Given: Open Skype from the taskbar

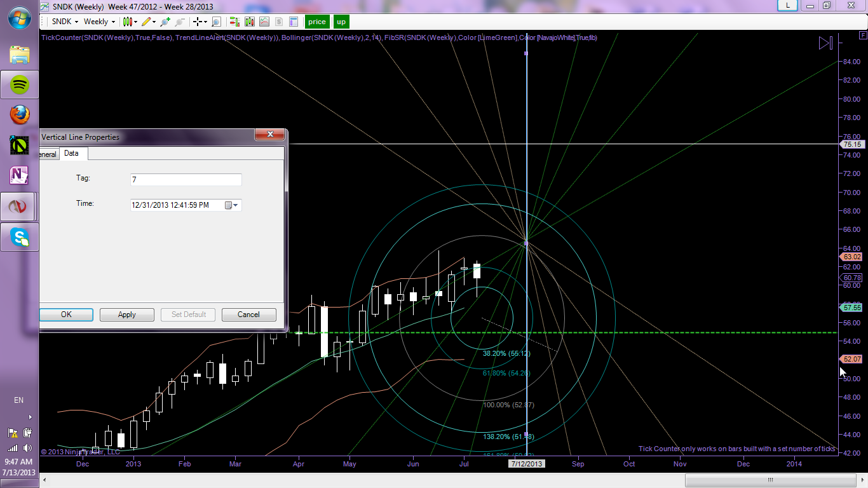Looking at the screenshot, I should coord(20,237).
